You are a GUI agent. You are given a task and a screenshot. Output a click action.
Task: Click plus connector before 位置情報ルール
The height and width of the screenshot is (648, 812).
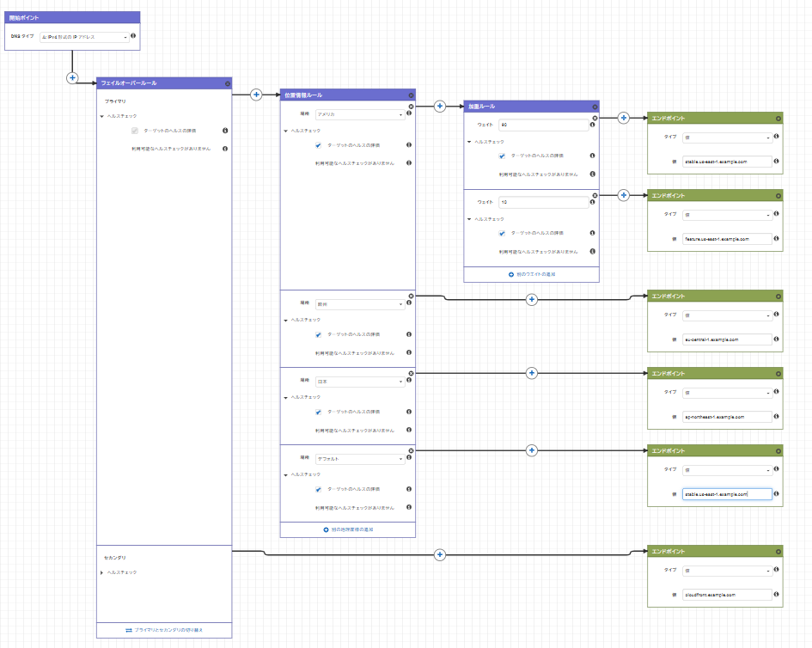click(256, 95)
